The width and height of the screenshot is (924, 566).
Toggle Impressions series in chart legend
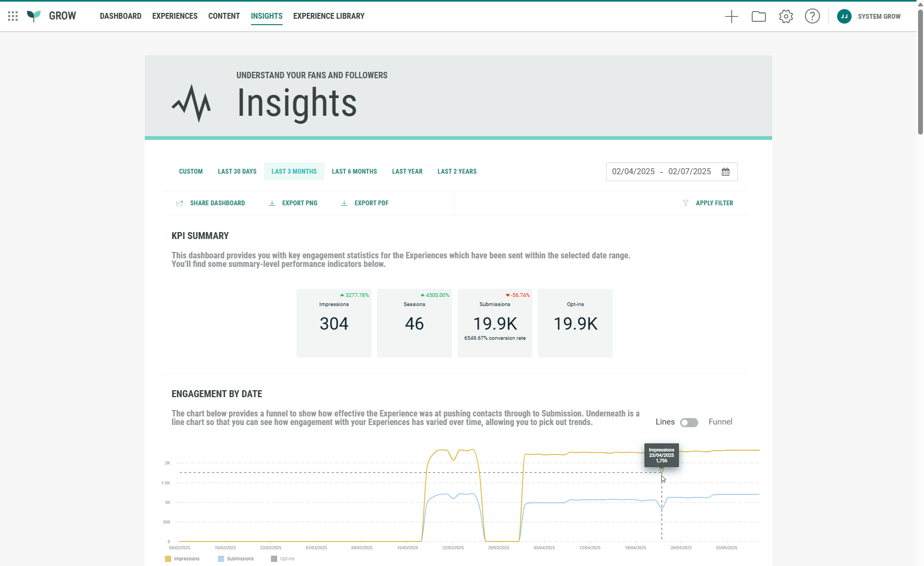(x=182, y=558)
